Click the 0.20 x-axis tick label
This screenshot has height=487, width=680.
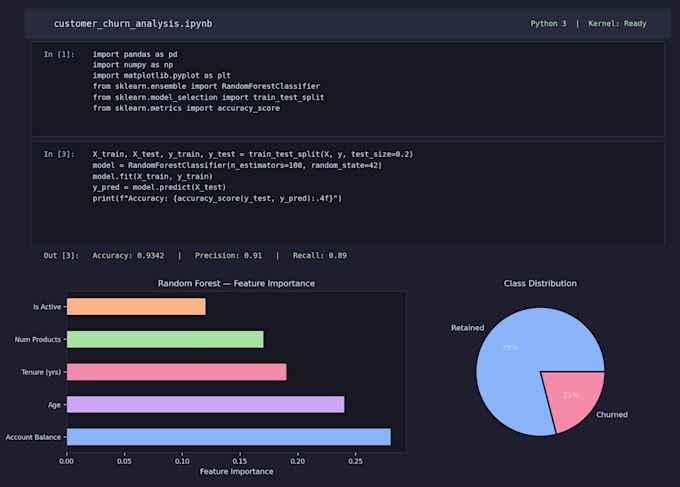pos(298,461)
